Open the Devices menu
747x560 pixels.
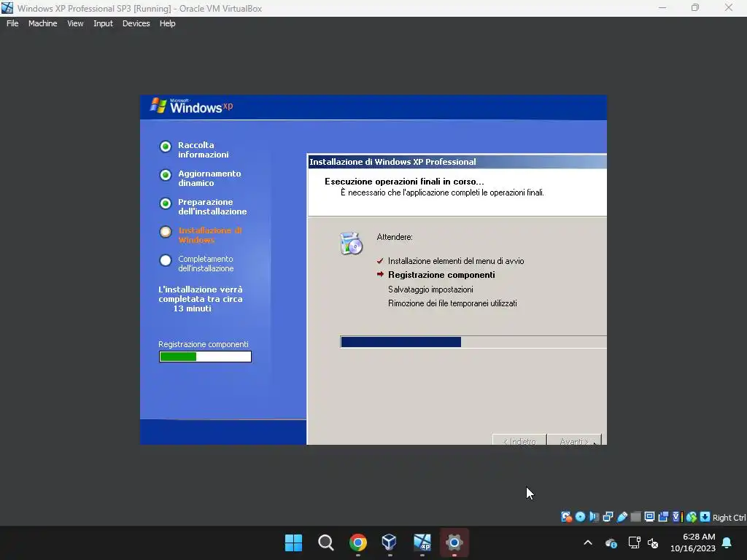coord(136,23)
